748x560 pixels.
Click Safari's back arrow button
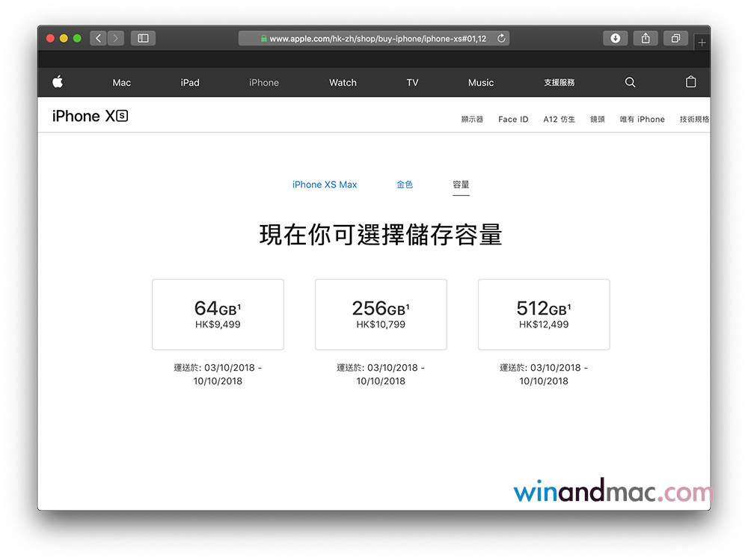98,38
